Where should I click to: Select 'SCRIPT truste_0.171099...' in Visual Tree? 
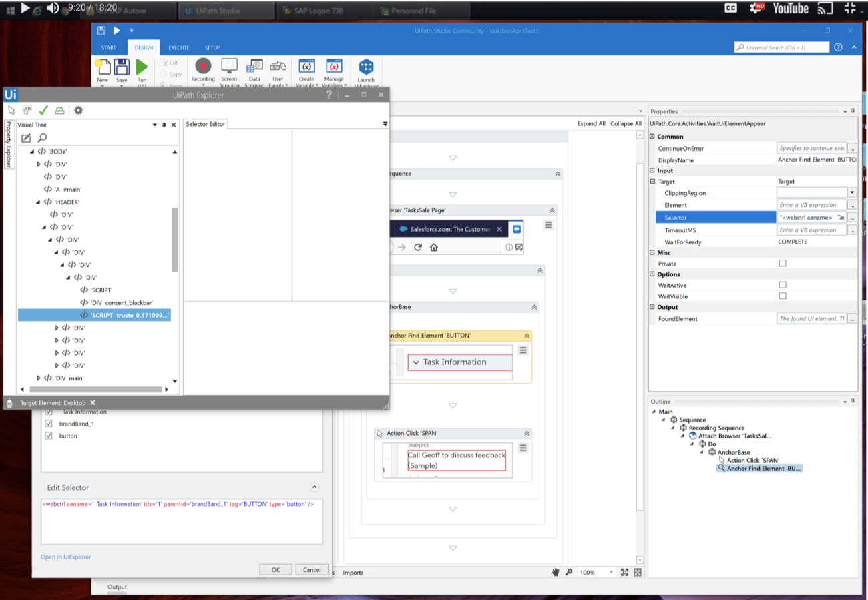[x=94, y=315]
